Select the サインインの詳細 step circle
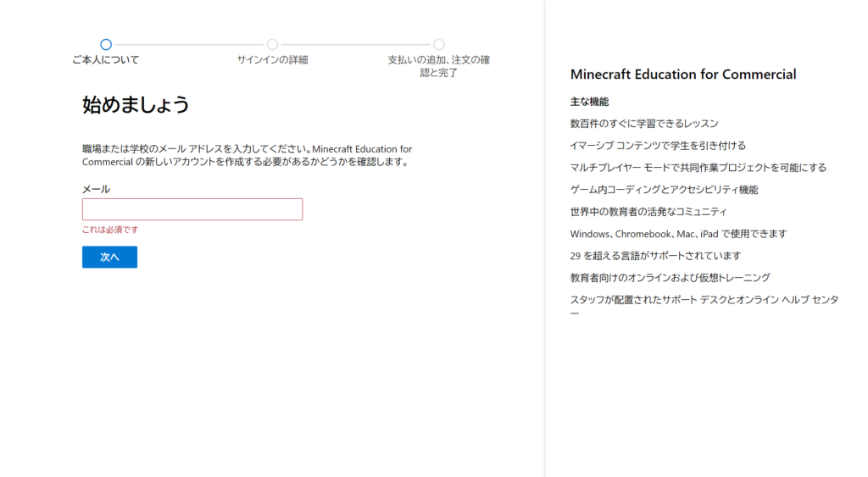This screenshot has width=868, height=477. click(272, 44)
